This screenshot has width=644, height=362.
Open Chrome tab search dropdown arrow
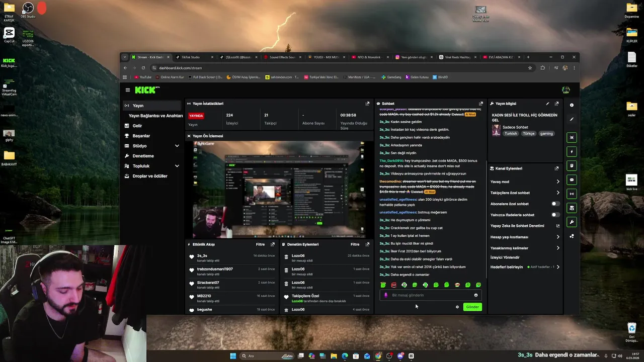click(125, 57)
